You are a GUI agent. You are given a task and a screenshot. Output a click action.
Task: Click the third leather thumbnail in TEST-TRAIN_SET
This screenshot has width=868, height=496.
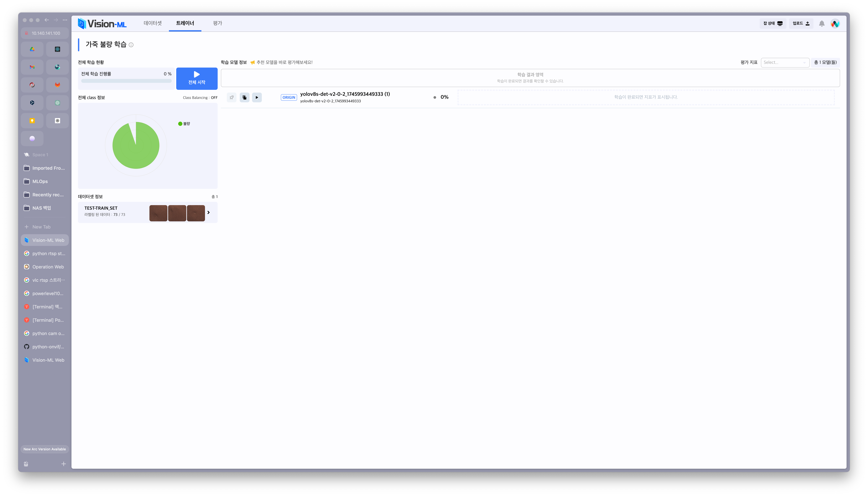(x=196, y=213)
